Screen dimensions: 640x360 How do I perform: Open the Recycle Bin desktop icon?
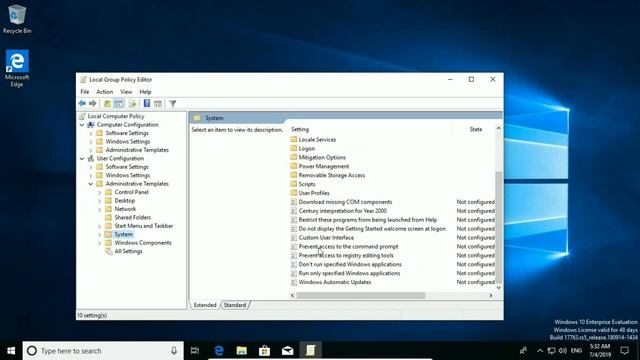(x=17, y=19)
